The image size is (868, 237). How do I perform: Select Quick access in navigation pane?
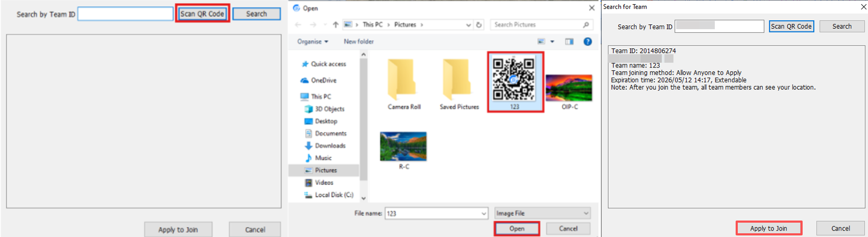pos(324,64)
